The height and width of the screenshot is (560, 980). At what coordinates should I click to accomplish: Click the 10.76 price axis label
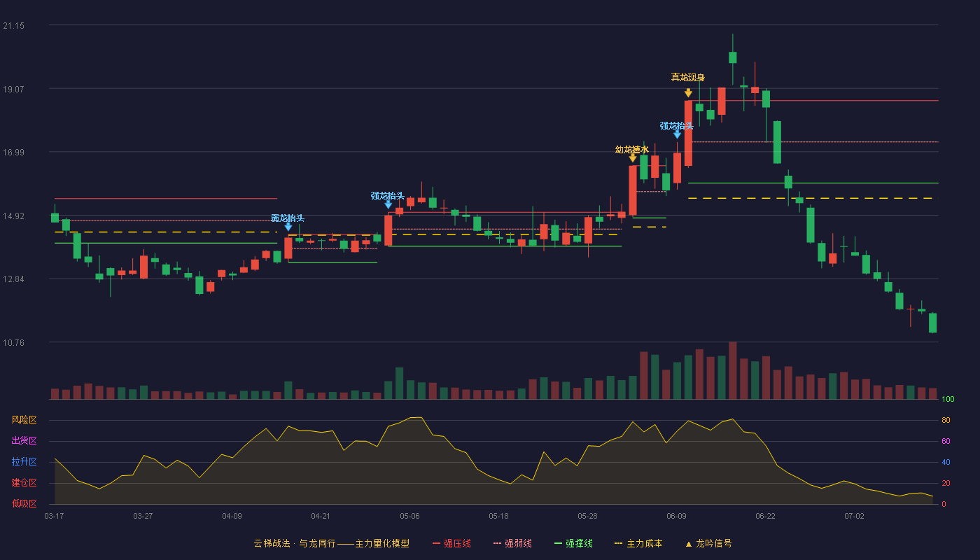[13, 342]
